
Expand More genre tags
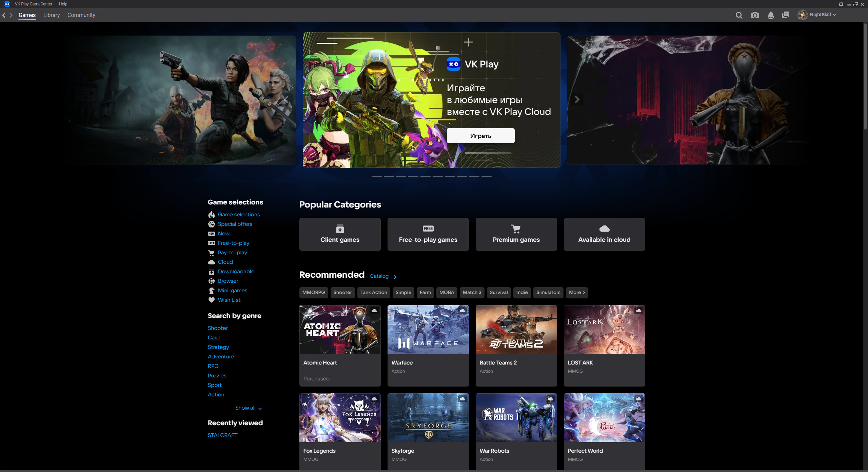[x=577, y=292]
